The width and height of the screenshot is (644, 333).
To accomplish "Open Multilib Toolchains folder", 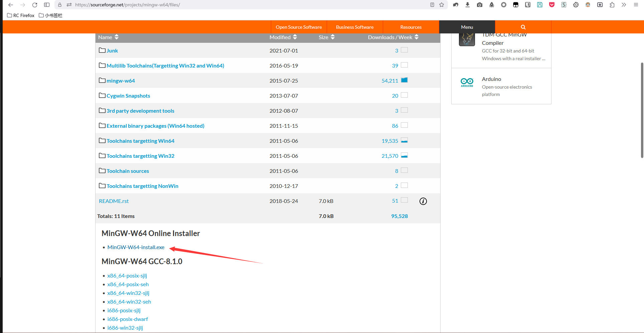I will 165,66.
